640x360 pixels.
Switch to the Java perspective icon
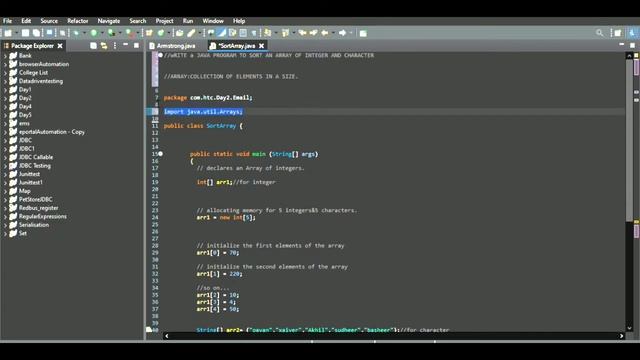(632, 33)
